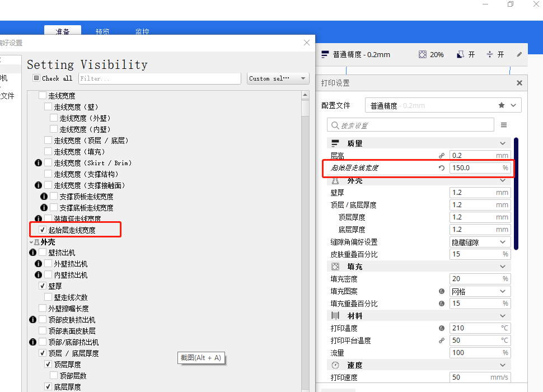The width and height of the screenshot is (543, 392).
Task: Collapse the 质量 settings section
Action: [x=502, y=143]
